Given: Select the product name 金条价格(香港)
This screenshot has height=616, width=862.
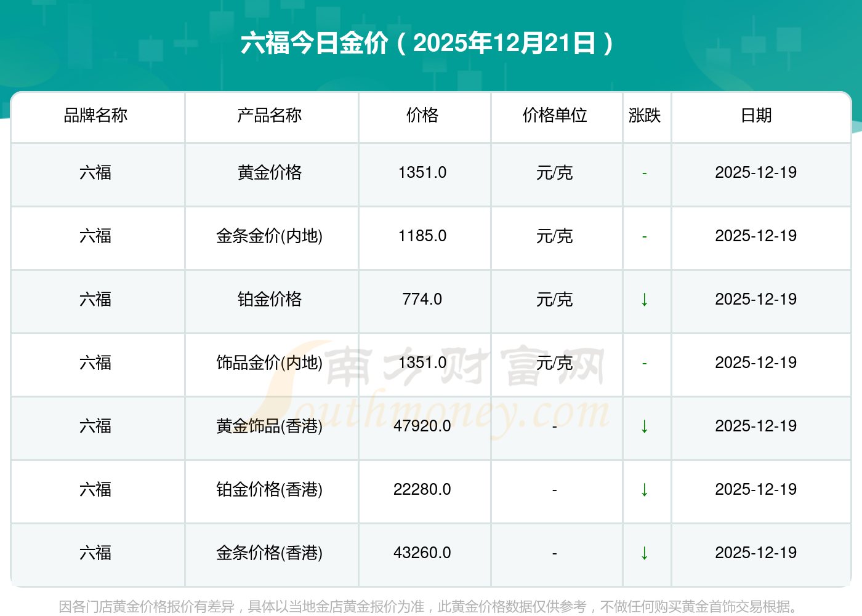Looking at the screenshot, I should [x=270, y=553].
